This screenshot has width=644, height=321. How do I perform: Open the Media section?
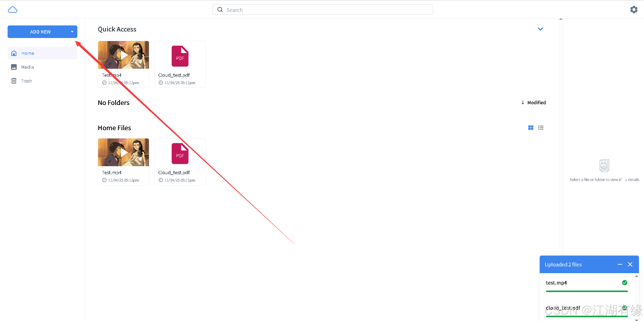[27, 67]
